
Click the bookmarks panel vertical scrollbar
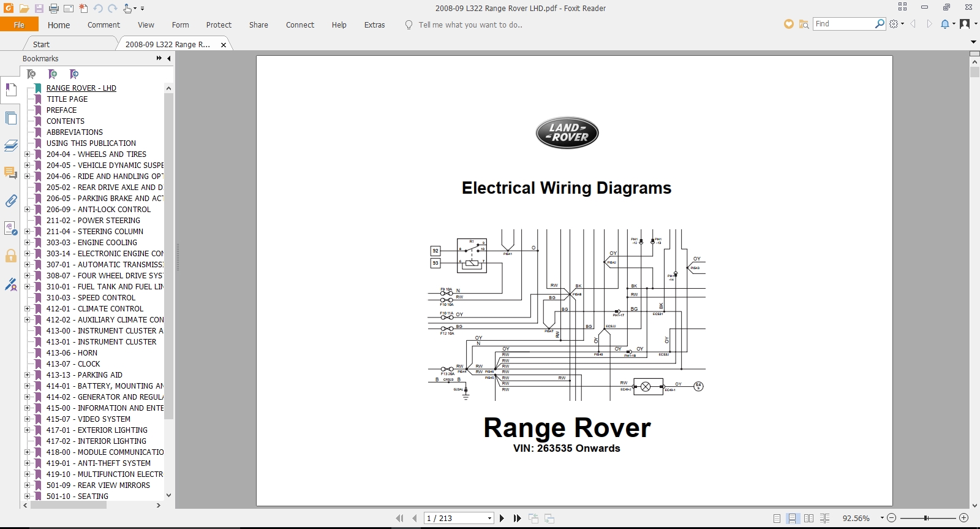point(168,256)
